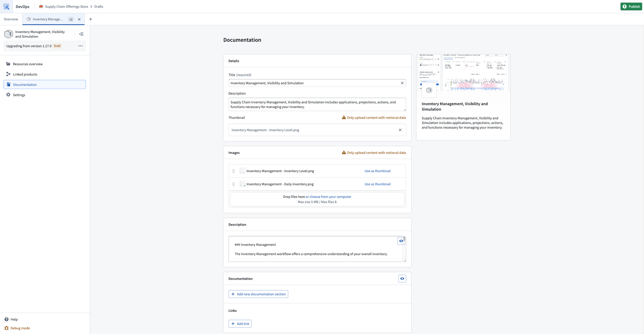The width and height of the screenshot is (644, 334).
Task: Add a new tab with the plus icon
Action: [x=90, y=19]
